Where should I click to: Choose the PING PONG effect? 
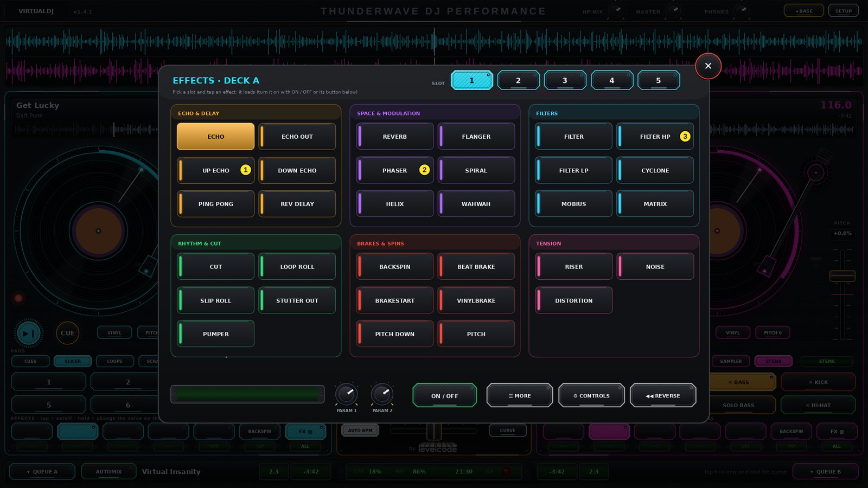(x=215, y=204)
